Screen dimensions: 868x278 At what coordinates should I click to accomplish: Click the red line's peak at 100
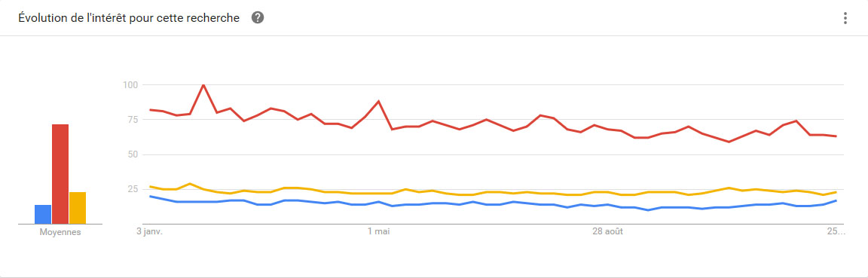point(203,85)
